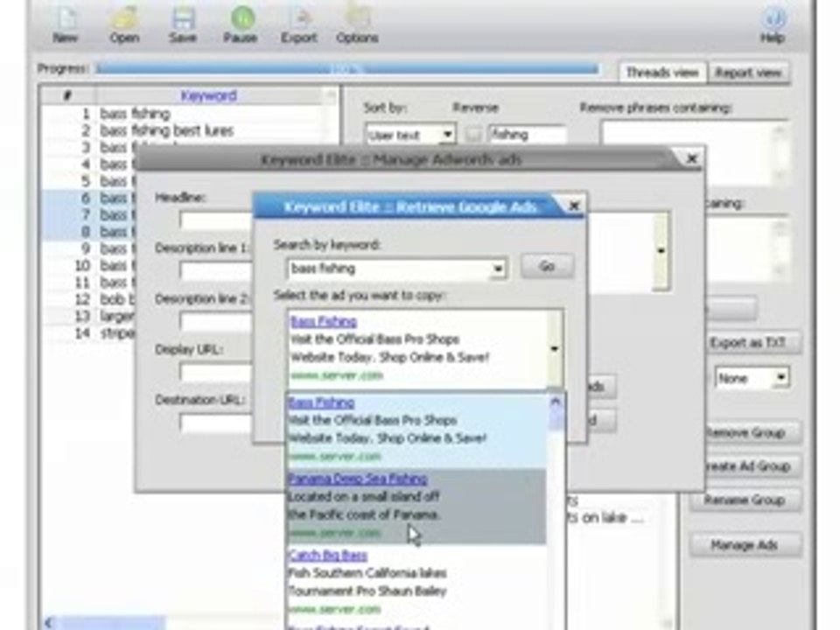Click the Export as TXT button
840x630 pixels.
[x=752, y=343]
